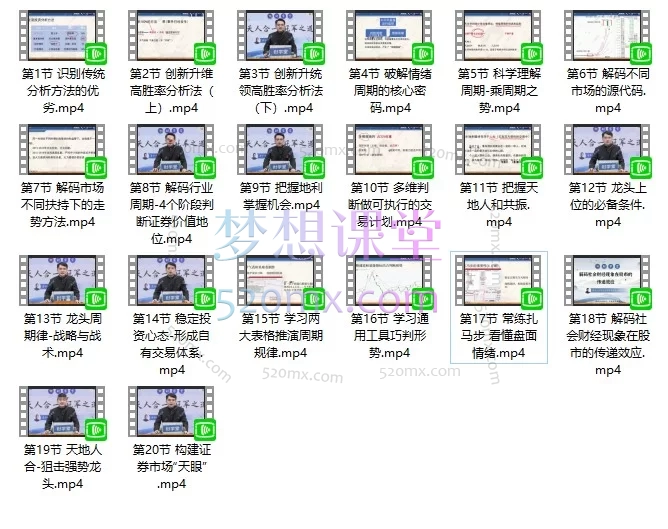Click file name 第5节 科学理解周期-乘周期之势.mp4
Image resolution: width=668 pixels, height=529 pixels.
point(499,91)
